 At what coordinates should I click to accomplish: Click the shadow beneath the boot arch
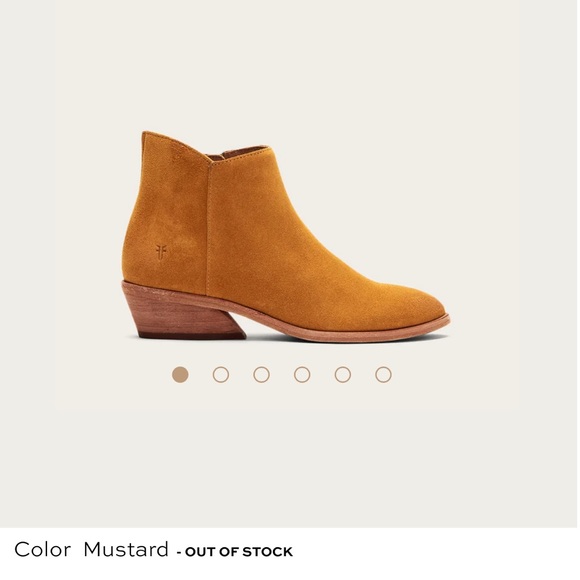click(x=266, y=337)
